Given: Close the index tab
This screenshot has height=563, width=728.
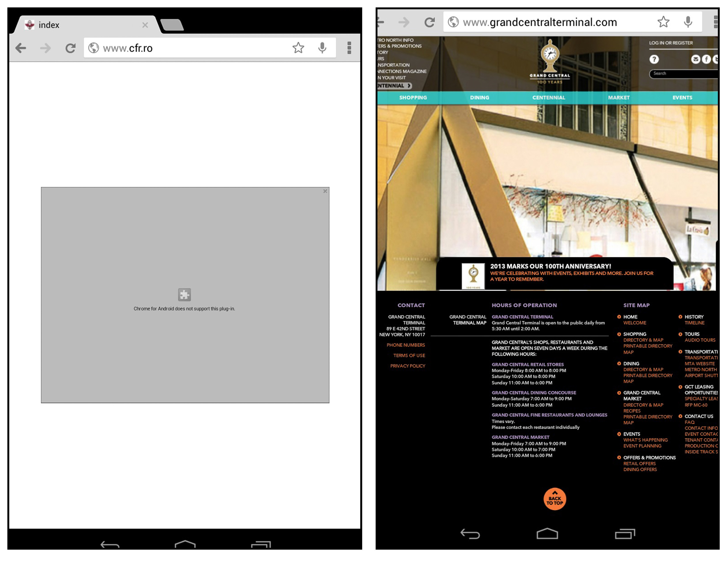Looking at the screenshot, I should 145,25.
